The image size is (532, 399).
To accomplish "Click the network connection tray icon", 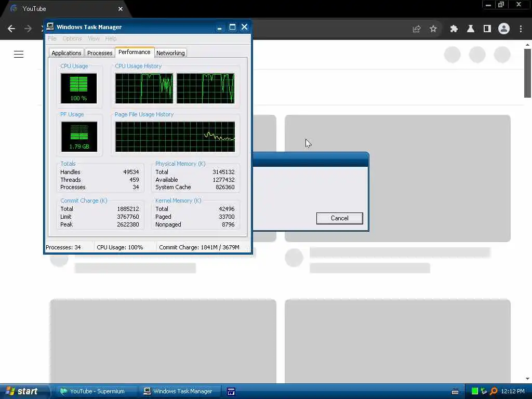I will tap(484, 391).
